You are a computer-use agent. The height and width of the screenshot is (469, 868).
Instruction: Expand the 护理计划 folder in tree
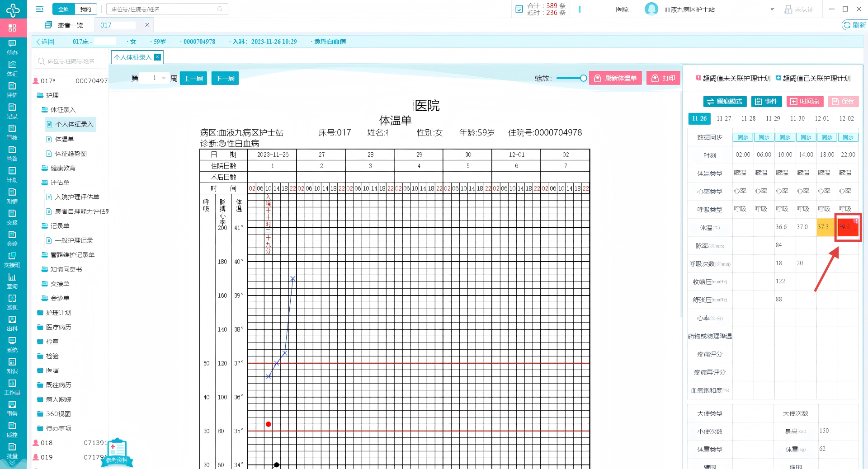[x=58, y=313]
